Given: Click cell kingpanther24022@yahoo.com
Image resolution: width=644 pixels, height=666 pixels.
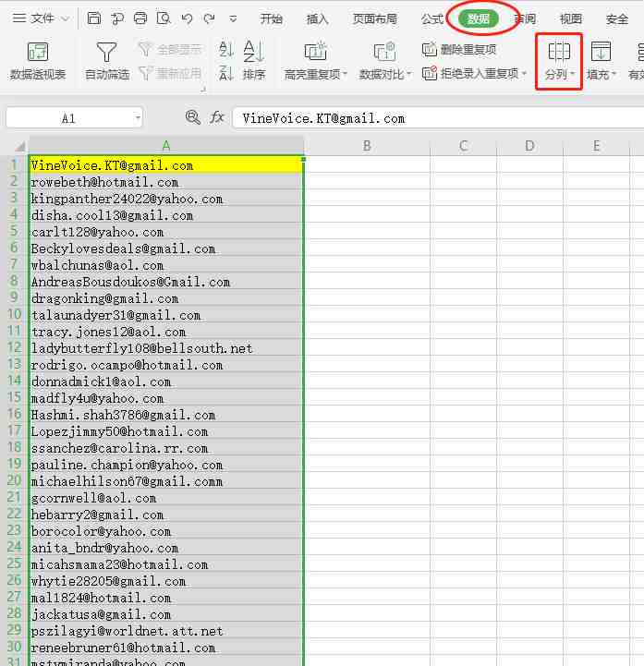Looking at the screenshot, I should click(x=166, y=199).
